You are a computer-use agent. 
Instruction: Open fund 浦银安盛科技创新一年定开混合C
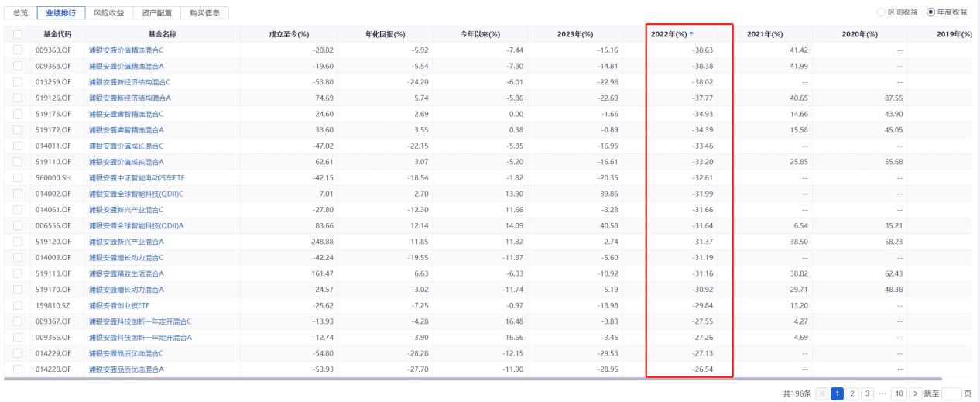(x=140, y=320)
